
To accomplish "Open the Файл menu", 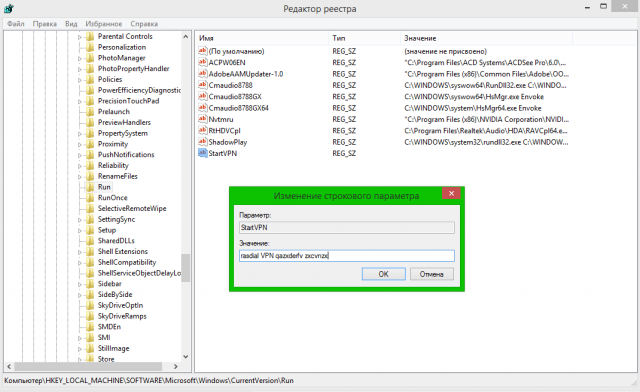I will pos(16,24).
